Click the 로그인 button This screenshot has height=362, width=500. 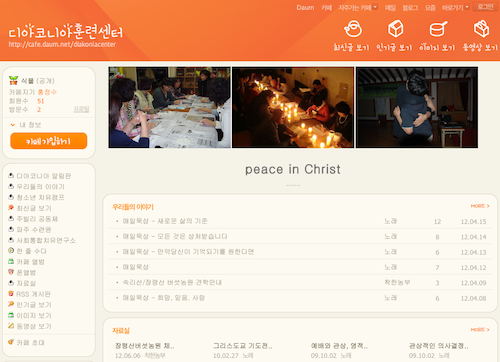[x=485, y=7]
